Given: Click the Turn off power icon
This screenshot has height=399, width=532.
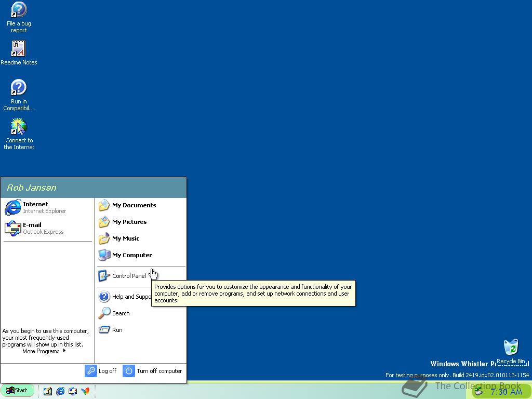Looking at the screenshot, I should coord(129,371).
